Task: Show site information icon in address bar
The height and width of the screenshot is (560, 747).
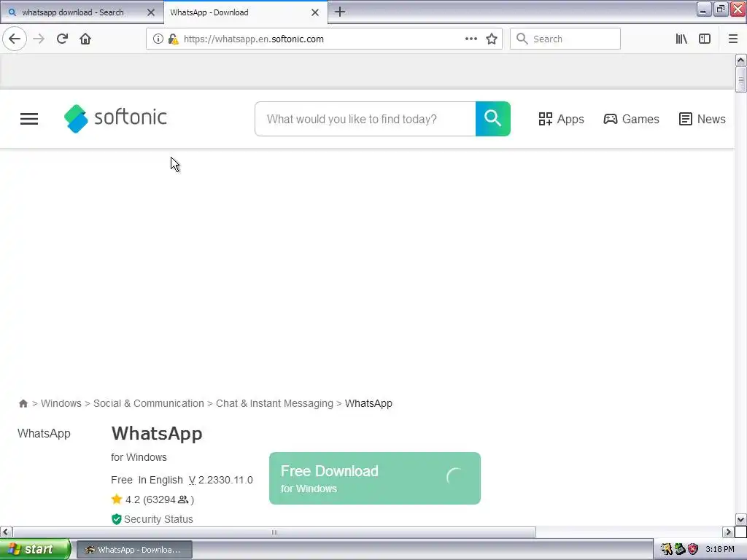Action: tap(158, 39)
